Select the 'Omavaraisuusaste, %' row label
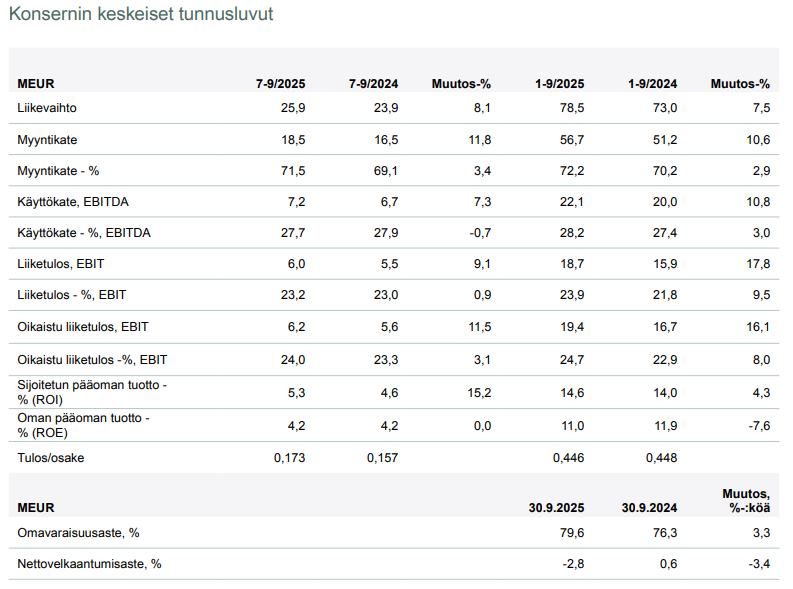This screenshot has width=793, height=589. pyautogui.click(x=78, y=533)
